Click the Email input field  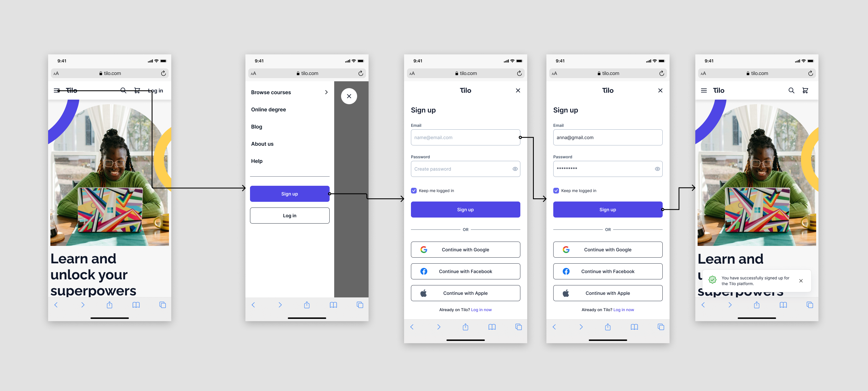pos(465,137)
